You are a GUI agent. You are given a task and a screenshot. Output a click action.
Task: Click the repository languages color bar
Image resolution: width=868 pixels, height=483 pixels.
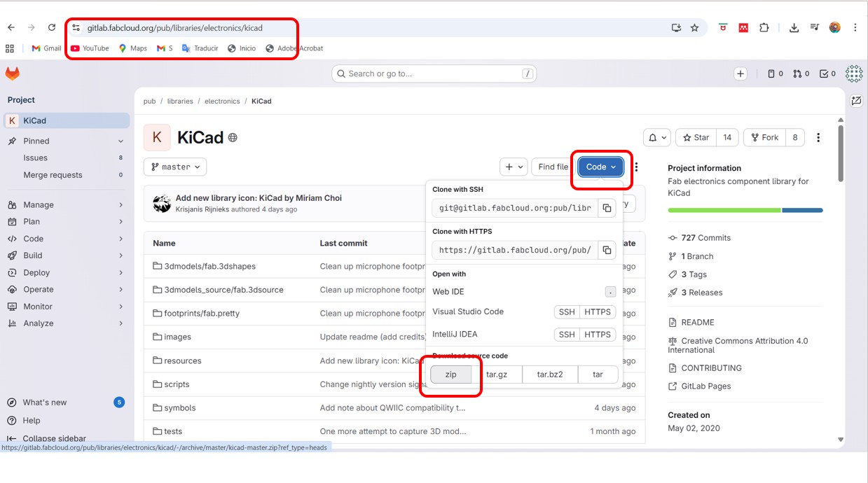pos(745,210)
